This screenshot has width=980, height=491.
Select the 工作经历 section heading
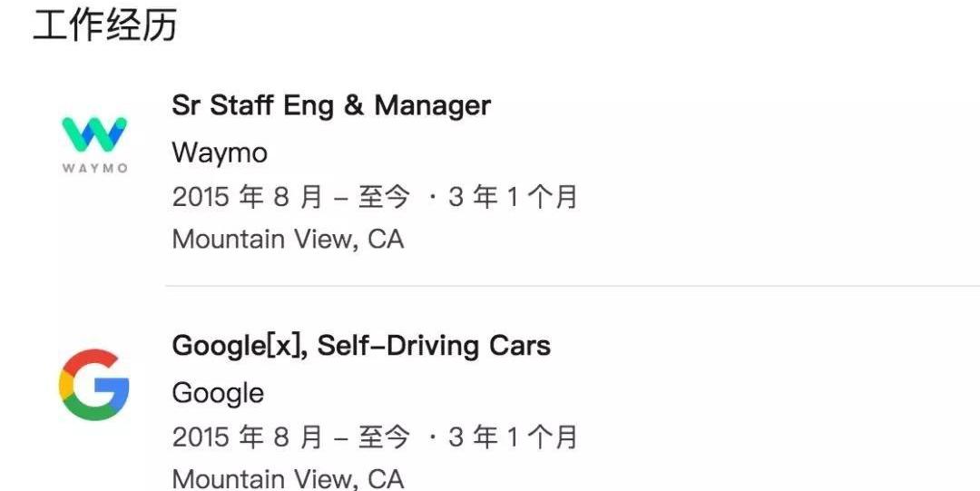tap(105, 25)
